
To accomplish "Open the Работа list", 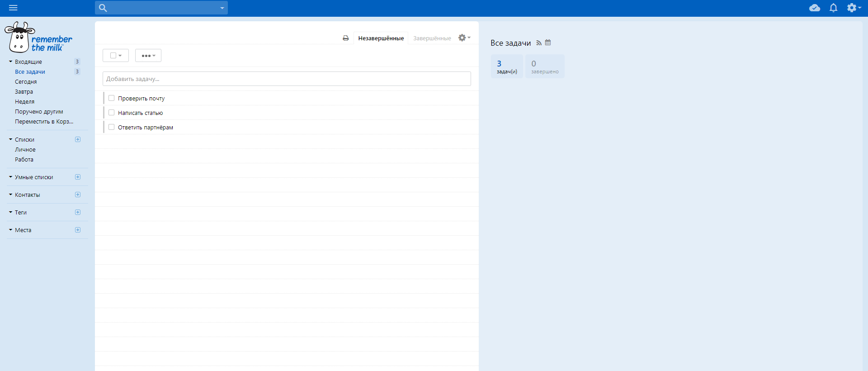I will click(x=24, y=160).
